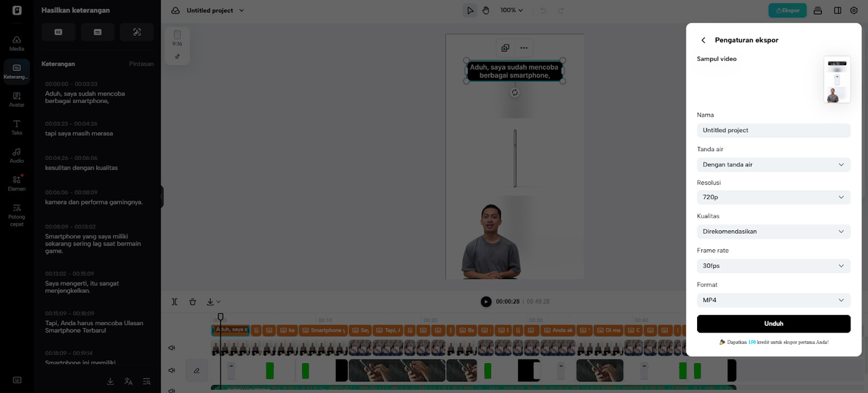Viewport: 868px width, 393px height.
Task: Click the trash delete icon above timeline
Action: pyautogui.click(x=193, y=302)
